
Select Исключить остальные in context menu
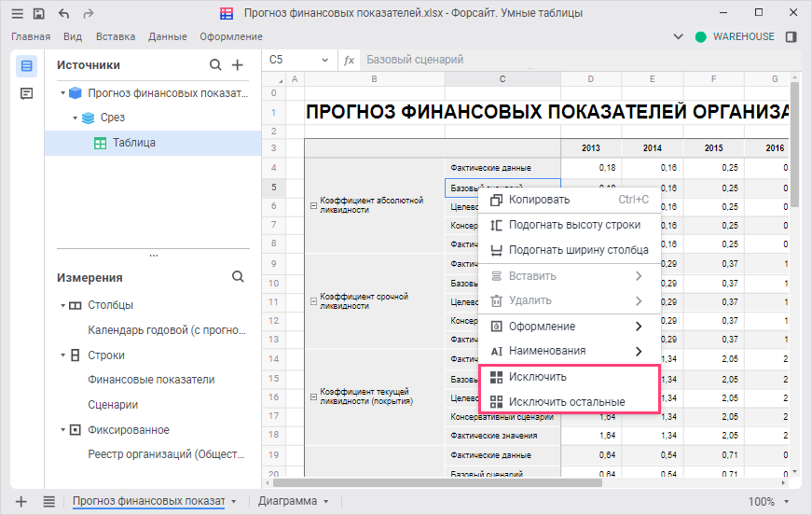click(x=569, y=401)
